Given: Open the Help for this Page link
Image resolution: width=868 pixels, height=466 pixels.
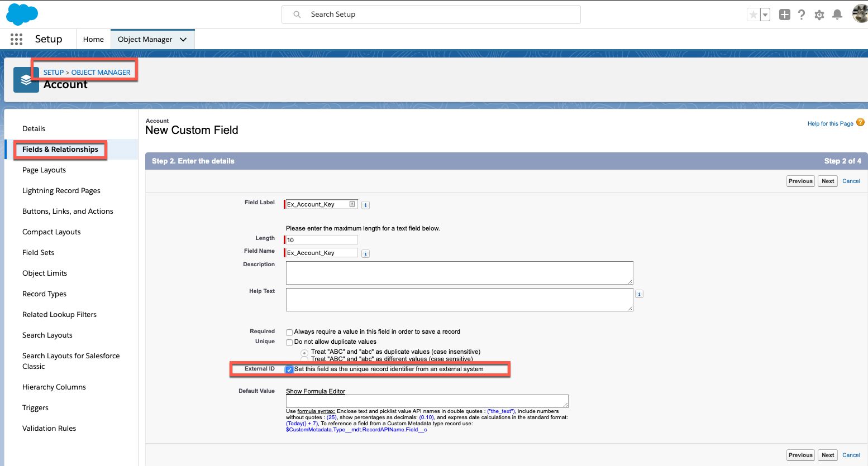Looking at the screenshot, I should pos(830,123).
